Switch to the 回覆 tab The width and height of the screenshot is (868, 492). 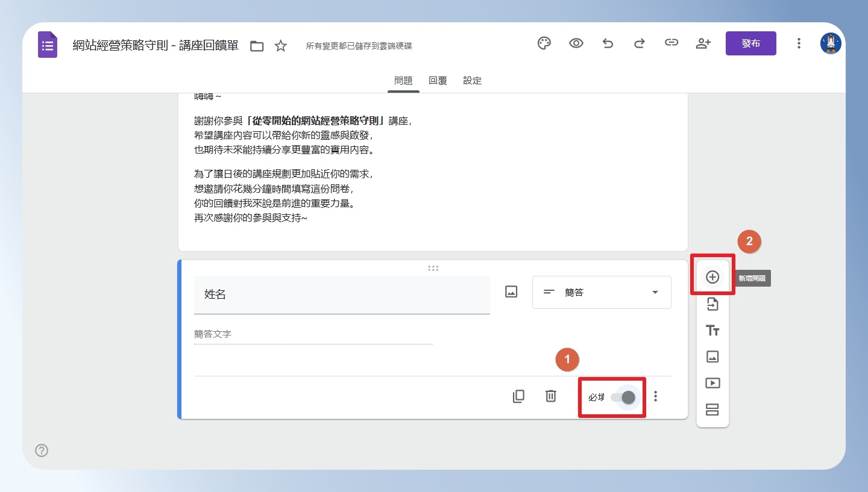(438, 81)
